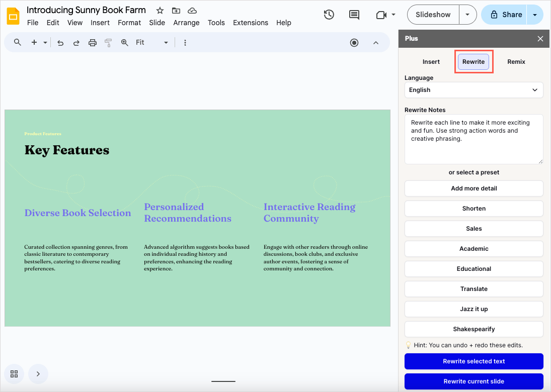Click the video camera meeting icon
551x392 pixels.
(381, 15)
